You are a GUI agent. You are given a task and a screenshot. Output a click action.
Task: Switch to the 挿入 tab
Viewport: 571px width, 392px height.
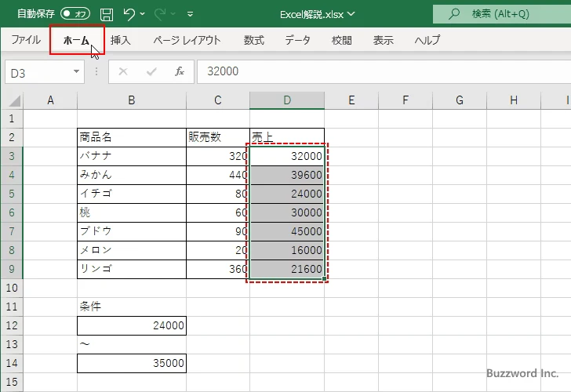pyautogui.click(x=121, y=40)
